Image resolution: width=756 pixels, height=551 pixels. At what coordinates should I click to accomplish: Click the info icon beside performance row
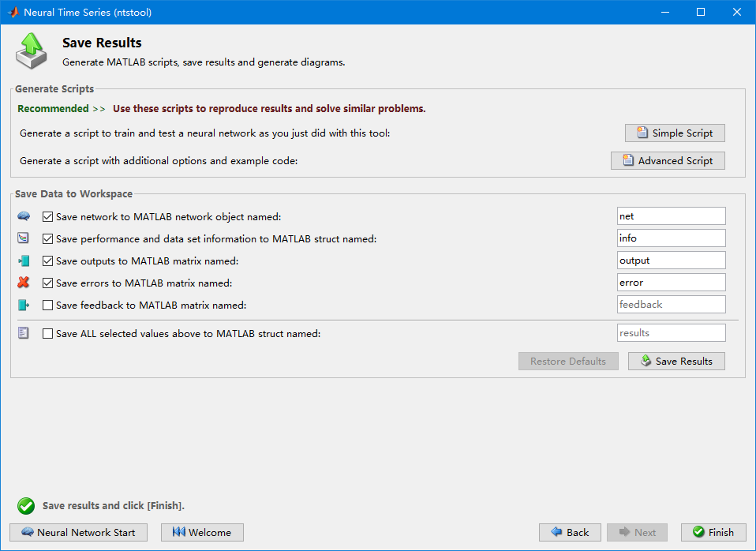pos(24,238)
